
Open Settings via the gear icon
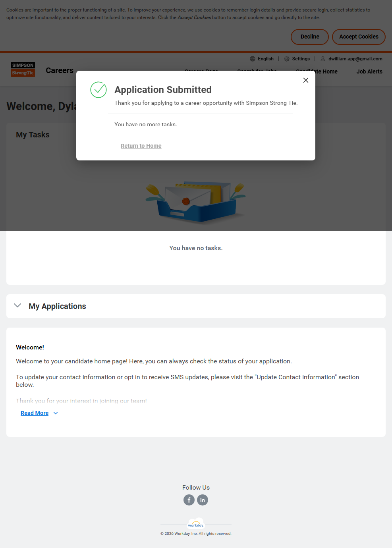(287, 59)
